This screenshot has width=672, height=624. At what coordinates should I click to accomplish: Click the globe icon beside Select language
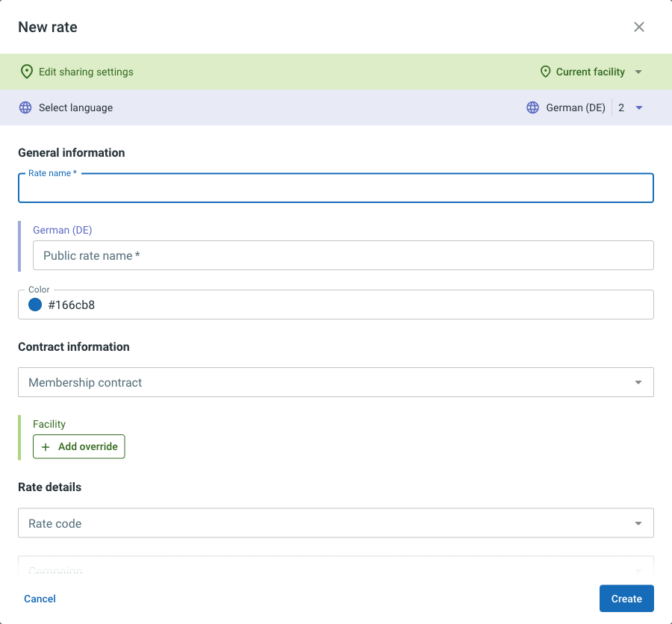(25, 107)
